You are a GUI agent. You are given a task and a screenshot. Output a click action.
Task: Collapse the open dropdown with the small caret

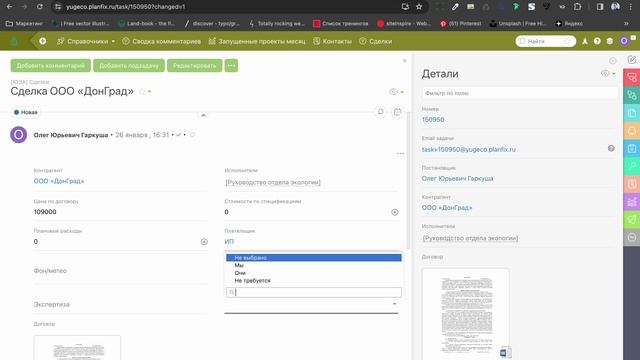coord(394,304)
